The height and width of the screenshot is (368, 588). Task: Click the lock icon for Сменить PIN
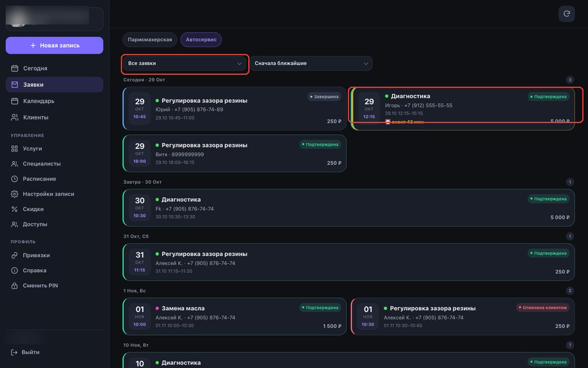coord(14,286)
